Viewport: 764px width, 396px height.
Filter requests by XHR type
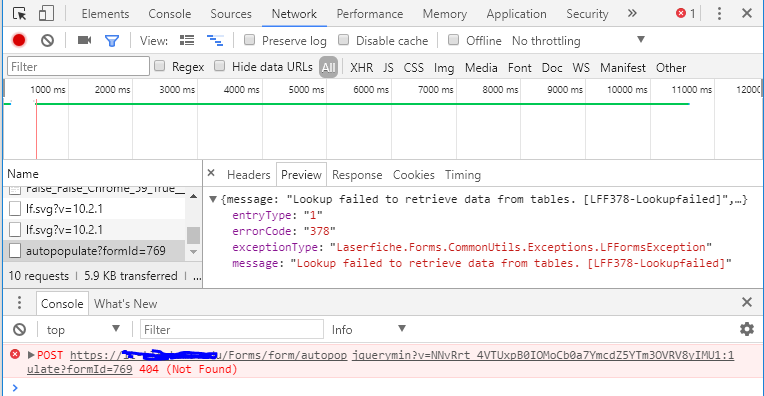click(x=362, y=68)
